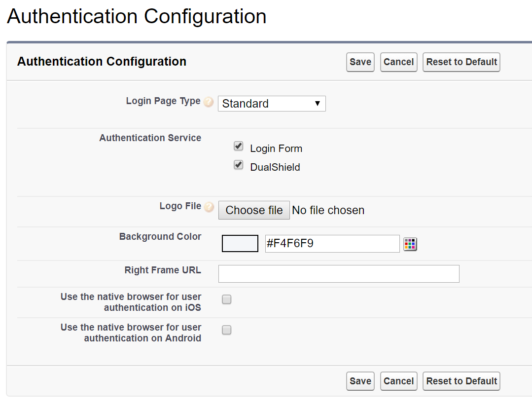
Task: Open the Login Page Type dropdown
Action: [272, 104]
